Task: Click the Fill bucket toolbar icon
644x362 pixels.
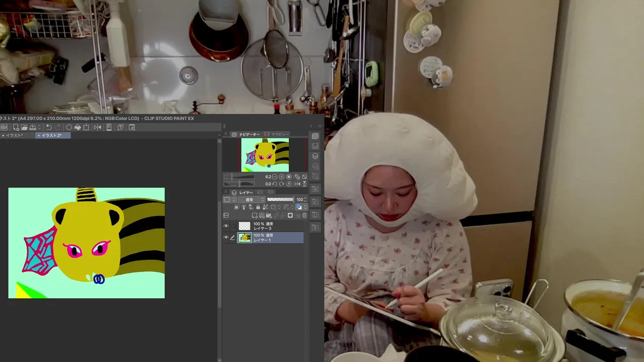Action: (x=77, y=127)
